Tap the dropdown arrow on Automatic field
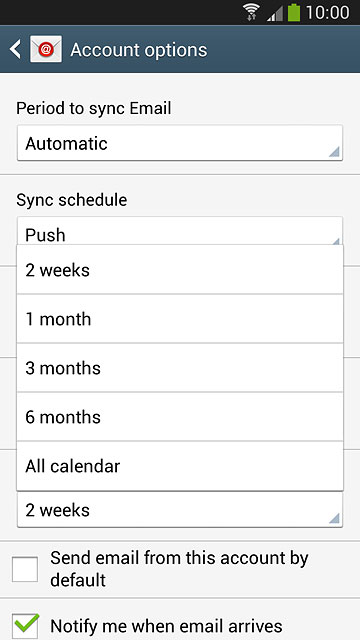This screenshot has height=640, width=360. (334, 152)
